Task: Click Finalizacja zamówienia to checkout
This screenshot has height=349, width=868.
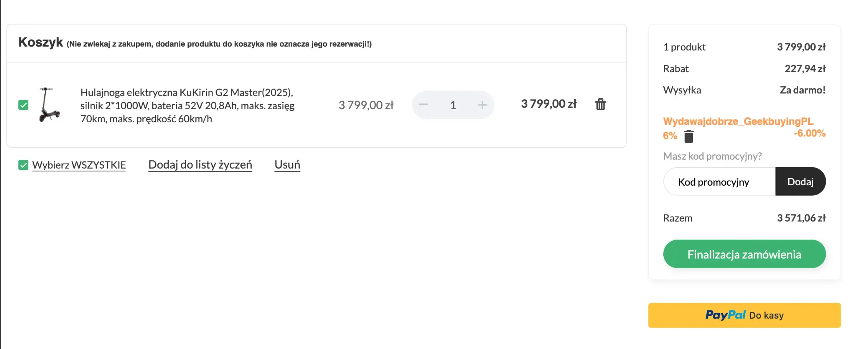Action: coord(744,254)
